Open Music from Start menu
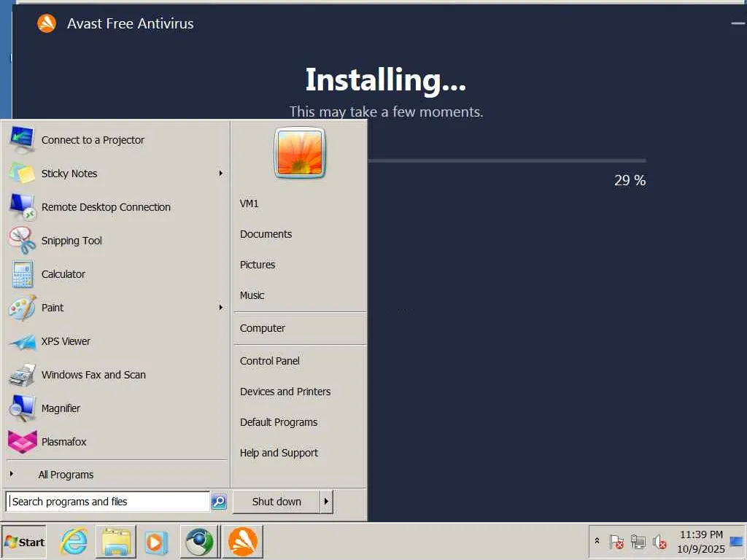This screenshot has height=560, width=747. coord(252,295)
